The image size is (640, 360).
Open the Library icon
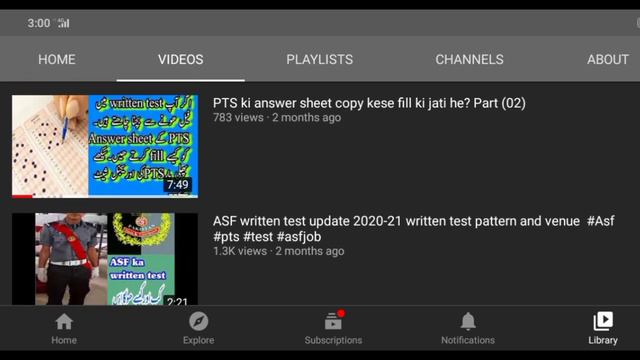pyautogui.click(x=603, y=321)
